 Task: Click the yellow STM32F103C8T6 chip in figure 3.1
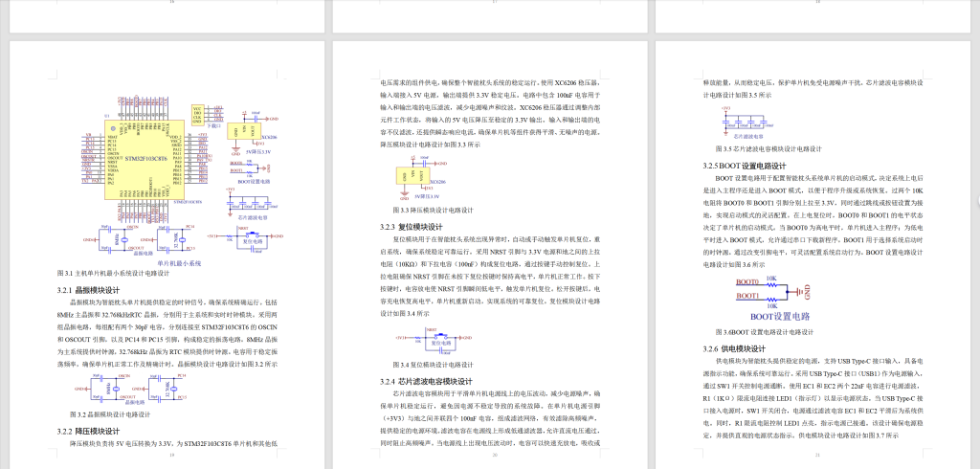coord(145,160)
